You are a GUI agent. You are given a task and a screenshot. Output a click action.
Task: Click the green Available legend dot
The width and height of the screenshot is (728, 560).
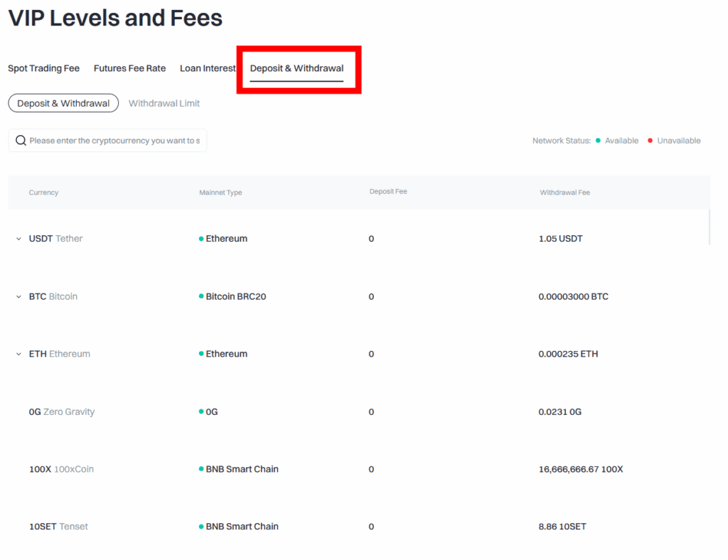pos(598,141)
